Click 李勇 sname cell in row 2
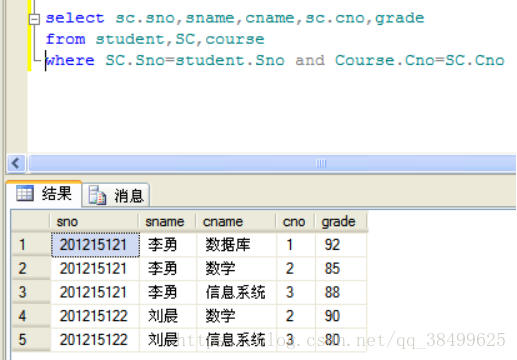517x360 pixels. (168, 268)
